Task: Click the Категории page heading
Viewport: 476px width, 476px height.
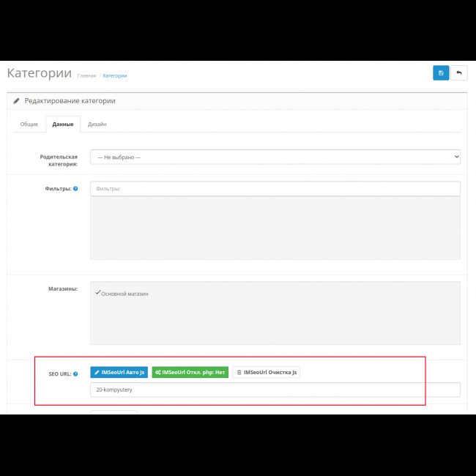Action: tap(39, 73)
